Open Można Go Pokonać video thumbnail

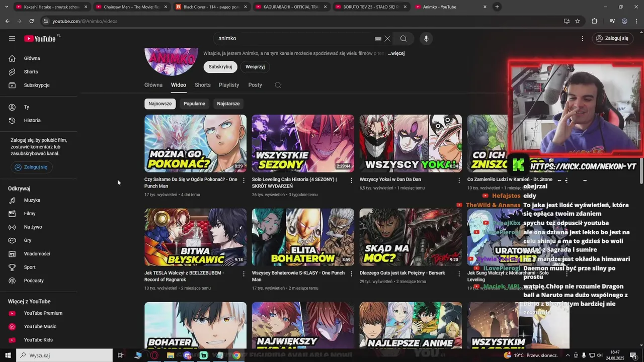[196, 143]
